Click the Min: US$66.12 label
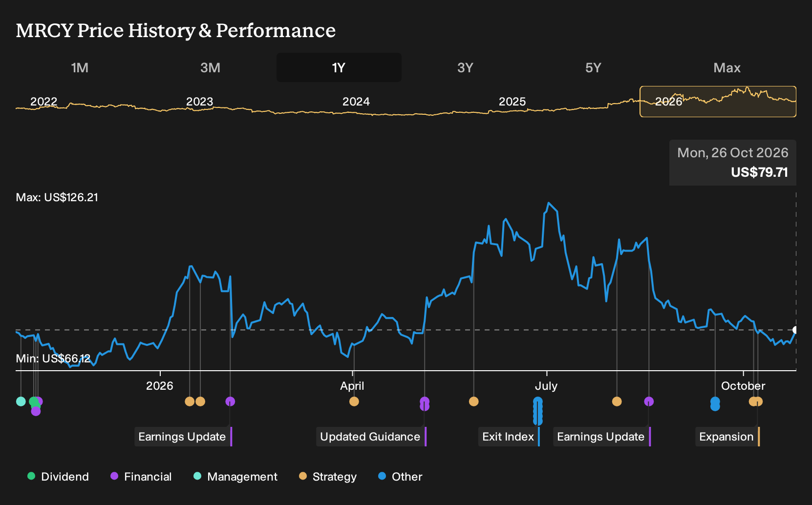This screenshot has width=812, height=505. 53,358
